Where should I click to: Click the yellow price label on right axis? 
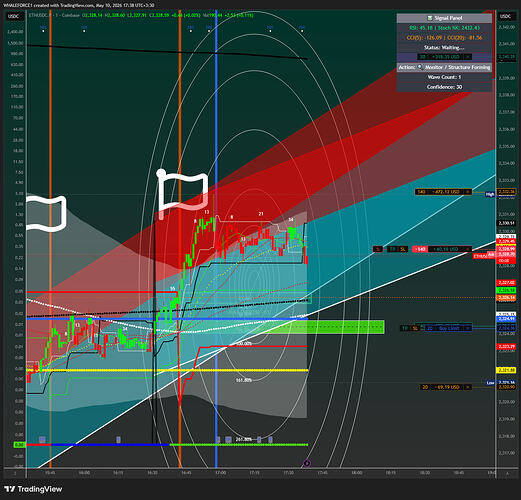click(x=506, y=370)
